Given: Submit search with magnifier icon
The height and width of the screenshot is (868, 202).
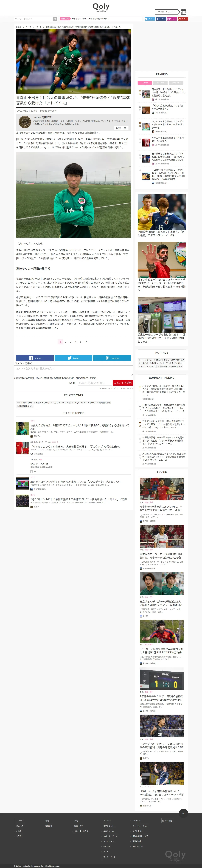Looking at the screenshot, I should click(x=55, y=19).
